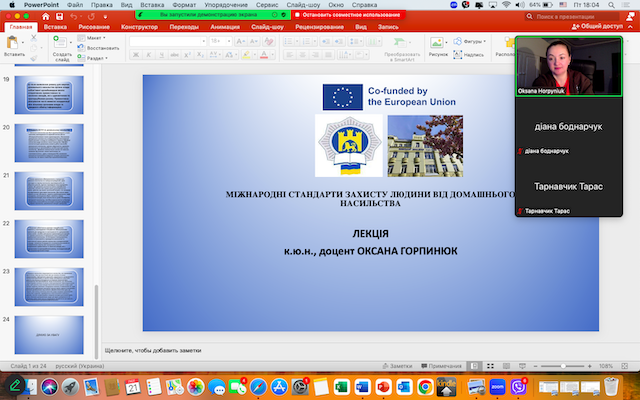Click the Format Painter brush icon
Viewport: 640px width, 400px height.
click(33, 58)
